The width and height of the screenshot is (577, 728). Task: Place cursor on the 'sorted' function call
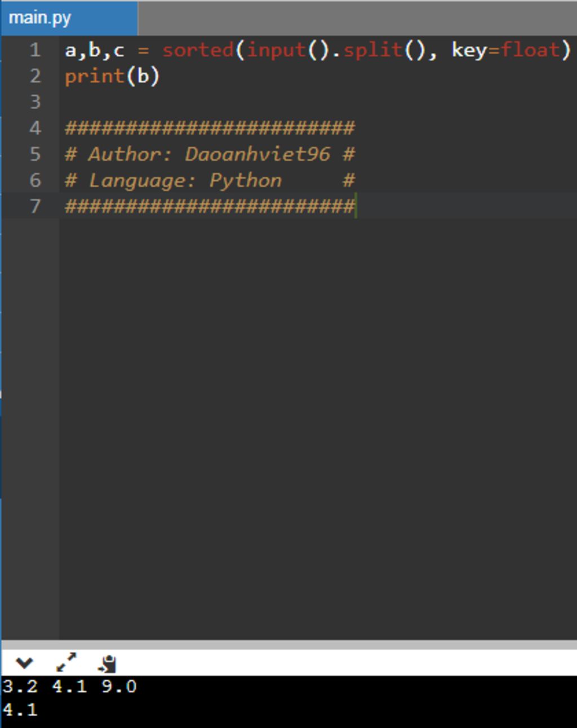click(198, 50)
